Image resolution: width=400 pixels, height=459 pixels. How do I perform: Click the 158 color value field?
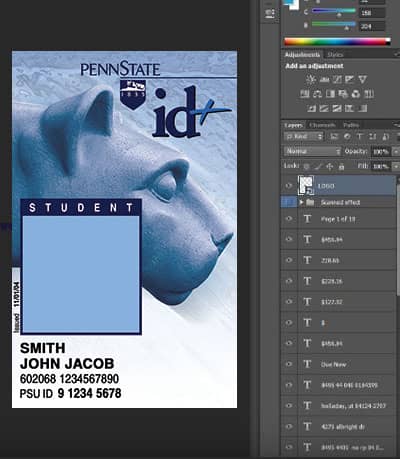pos(372,13)
